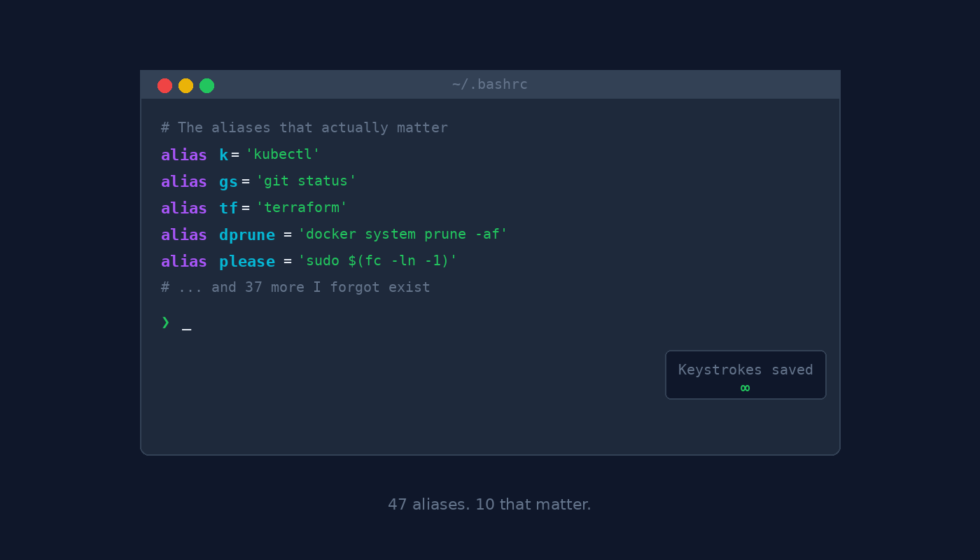Click the ~/.bashrc window title
Image resolution: width=980 pixels, height=560 pixels.
coord(490,85)
